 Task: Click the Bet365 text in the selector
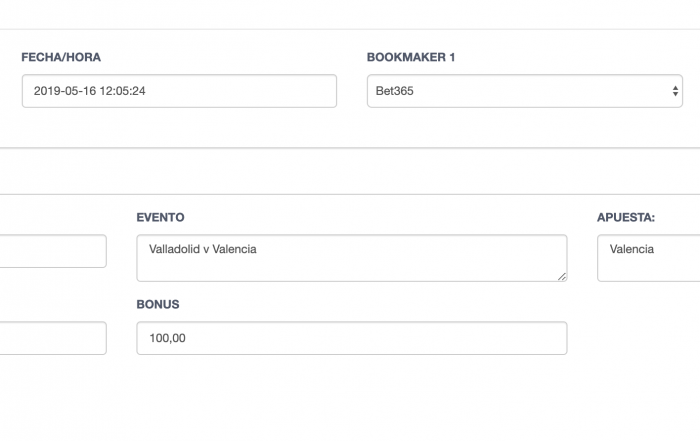[x=395, y=91]
